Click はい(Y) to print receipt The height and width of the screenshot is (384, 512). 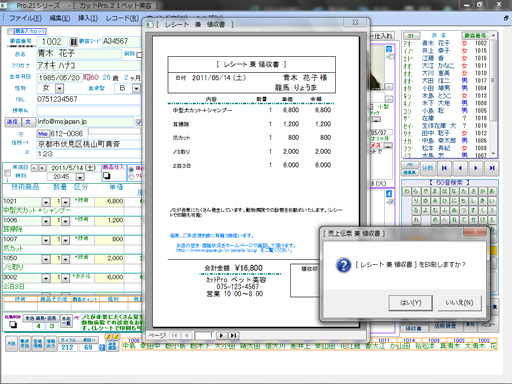(411, 303)
